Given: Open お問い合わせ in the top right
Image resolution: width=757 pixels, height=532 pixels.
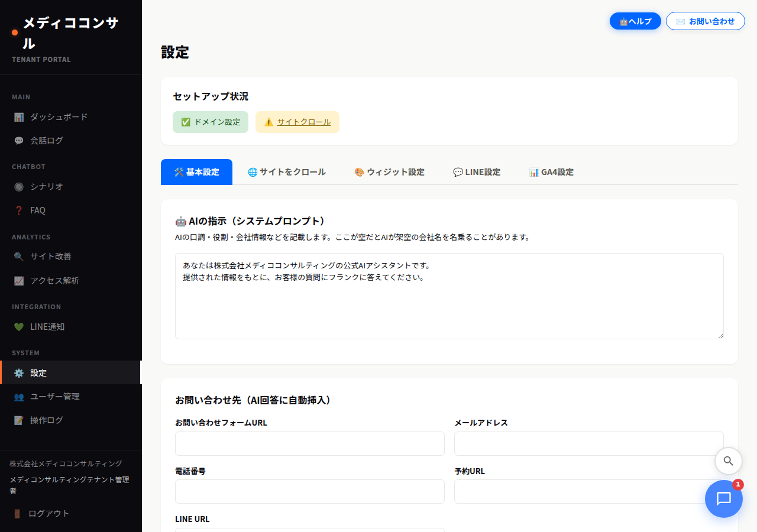Looking at the screenshot, I should pos(705,21).
